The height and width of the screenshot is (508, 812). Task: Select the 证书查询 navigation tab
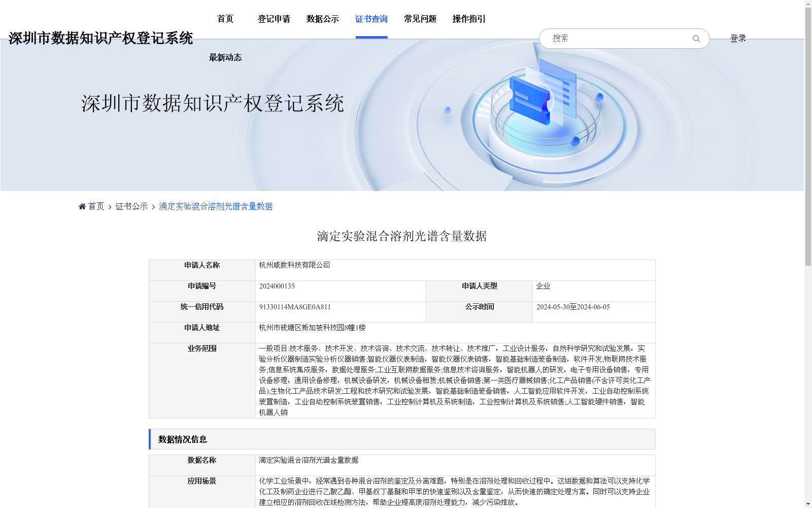click(x=371, y=19)
